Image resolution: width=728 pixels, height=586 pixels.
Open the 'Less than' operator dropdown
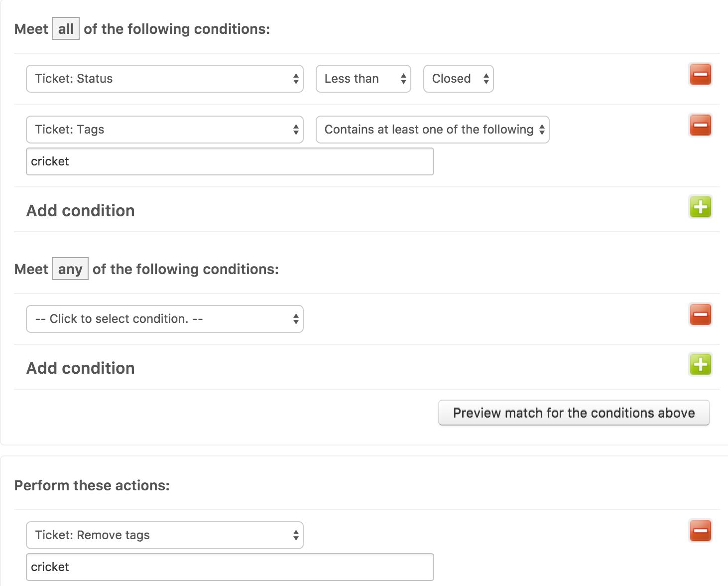pos(363,79)
